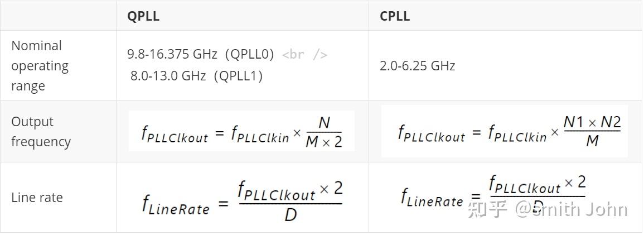Click fPLLClkout term in CPLL output formula
Viewport: 644px width, 235px height.
pyautogui.click(x=432, y=134)
